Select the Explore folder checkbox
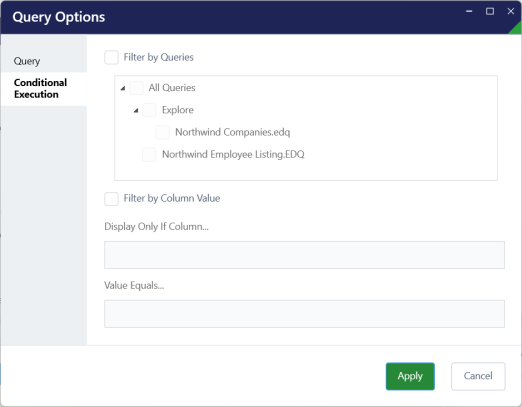Image resolution: width=522 pixels, height=407 pixels. pyautogui.click(x=149, y=110)
